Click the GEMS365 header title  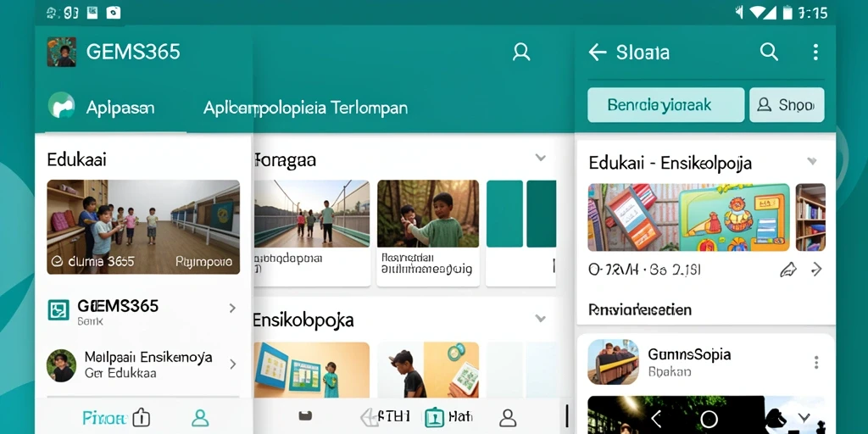(133, 52)
